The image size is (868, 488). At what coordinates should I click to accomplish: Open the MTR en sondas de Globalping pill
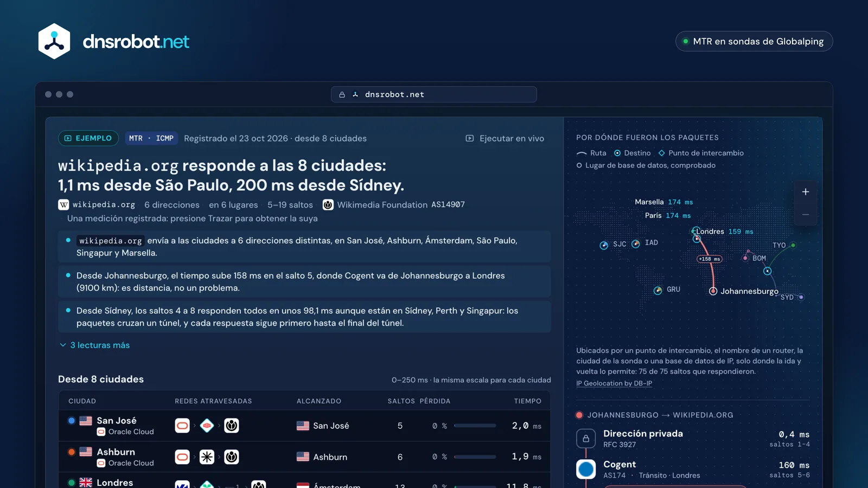click(x=754, y=41)
